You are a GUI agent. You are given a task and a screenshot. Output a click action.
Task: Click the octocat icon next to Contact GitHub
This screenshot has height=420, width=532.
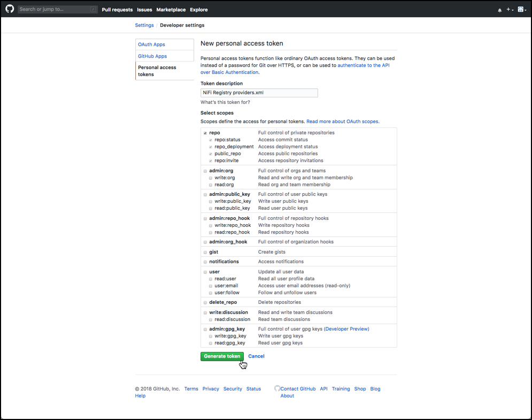(x=278, y=388)
